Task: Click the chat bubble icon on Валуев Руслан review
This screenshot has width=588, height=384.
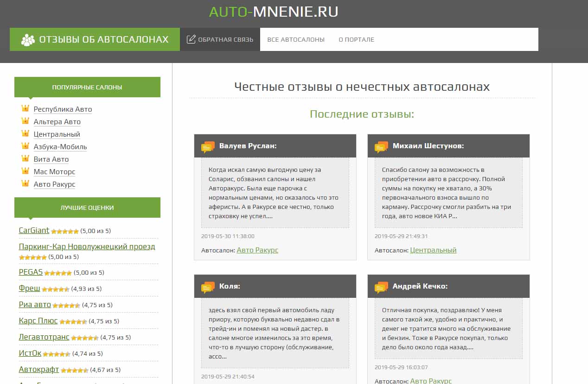Action: coord(208,147)
